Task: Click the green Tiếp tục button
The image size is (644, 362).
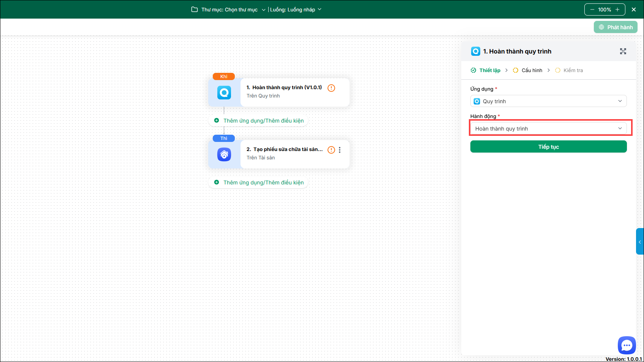Action: click(548, 147)
